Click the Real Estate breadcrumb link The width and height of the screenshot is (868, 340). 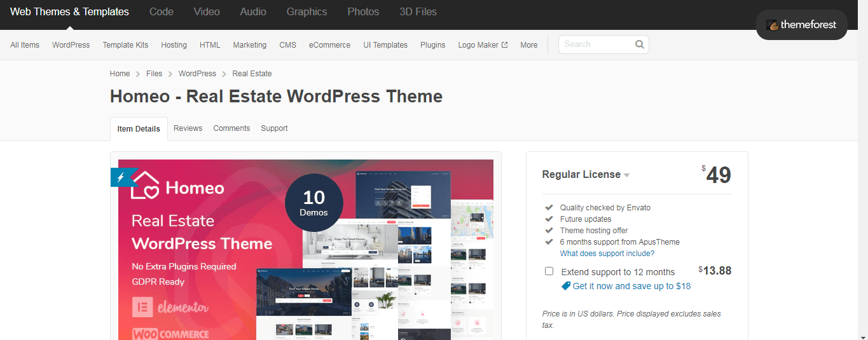tap(252, 74)
